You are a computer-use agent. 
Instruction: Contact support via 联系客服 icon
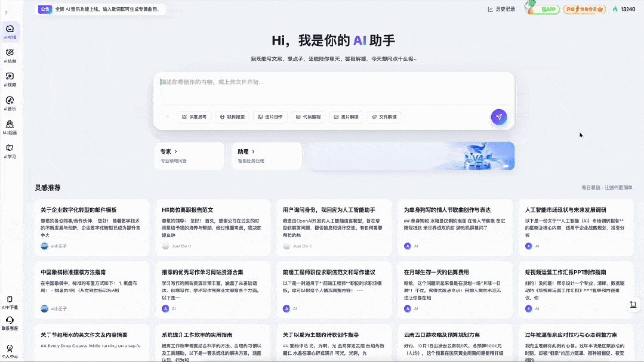(x=10, y=323)
